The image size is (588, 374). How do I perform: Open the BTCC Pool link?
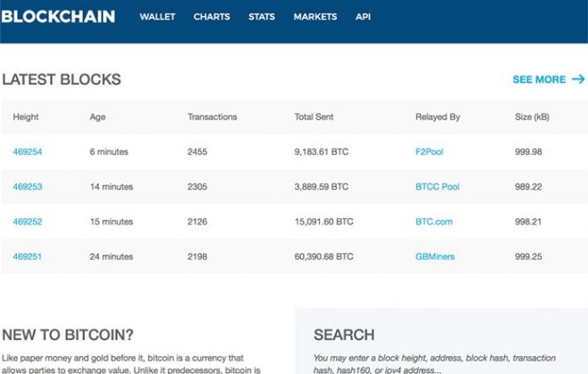click(x=437, y=187)
